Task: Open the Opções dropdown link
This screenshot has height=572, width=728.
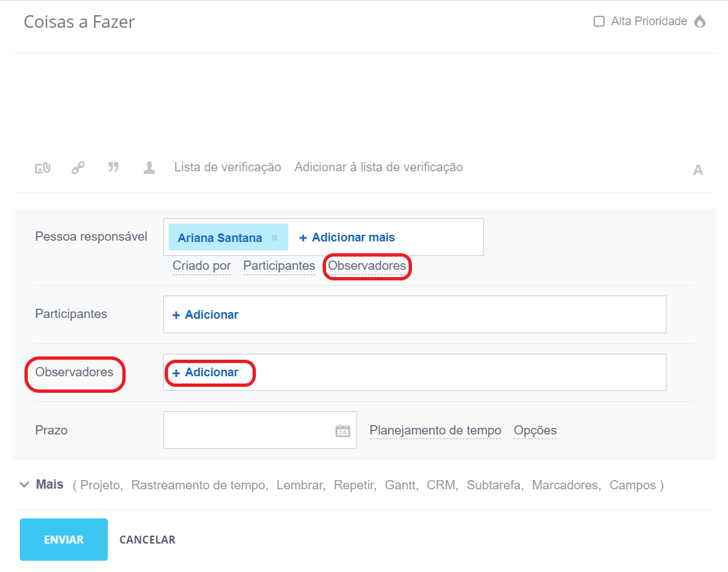Action: (x=535, y=430)
